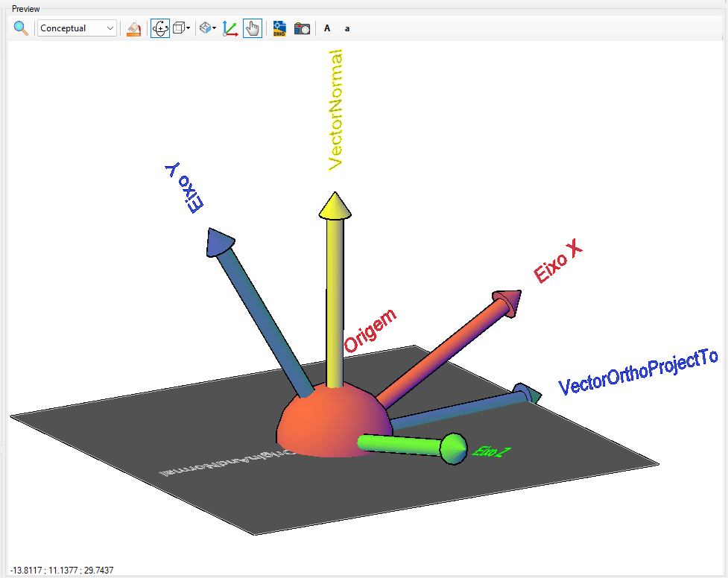The width and height of the screenshot is (728, 578).
Task: Click the uppercase A text icon
Action: (x=326, y=28)
